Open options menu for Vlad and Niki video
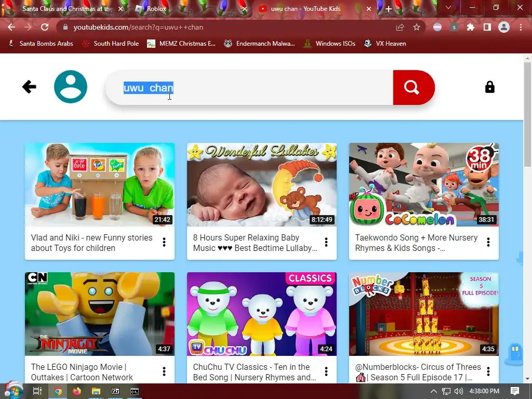This screenshot has height=399, width=532. [164, 242]
